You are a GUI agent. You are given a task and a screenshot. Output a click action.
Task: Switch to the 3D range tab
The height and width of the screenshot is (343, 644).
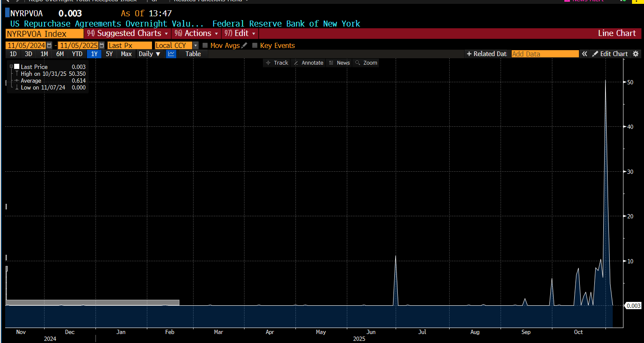(29, 54)
